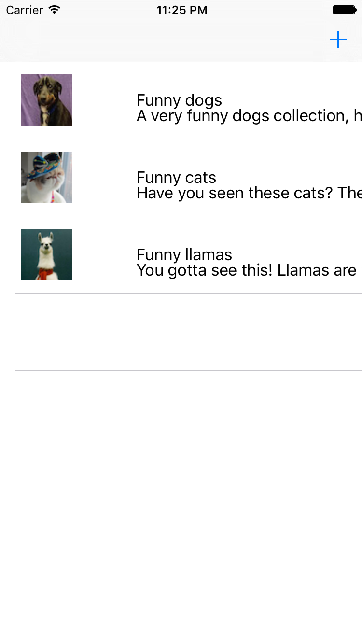
Task: Click the cat with hat thumbnail
Action: click(x=46, y=177)
